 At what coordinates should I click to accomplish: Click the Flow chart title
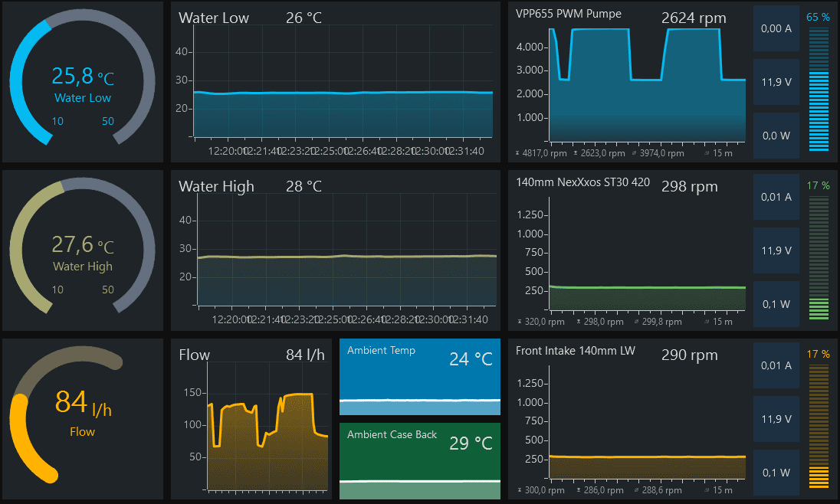coord(195,355)
